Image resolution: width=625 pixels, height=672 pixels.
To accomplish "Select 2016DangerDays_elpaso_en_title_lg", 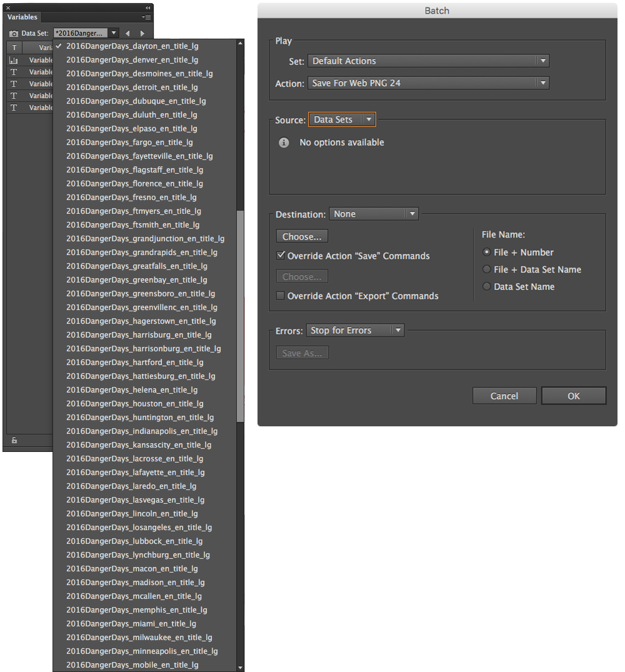I will tap(144, 128).
